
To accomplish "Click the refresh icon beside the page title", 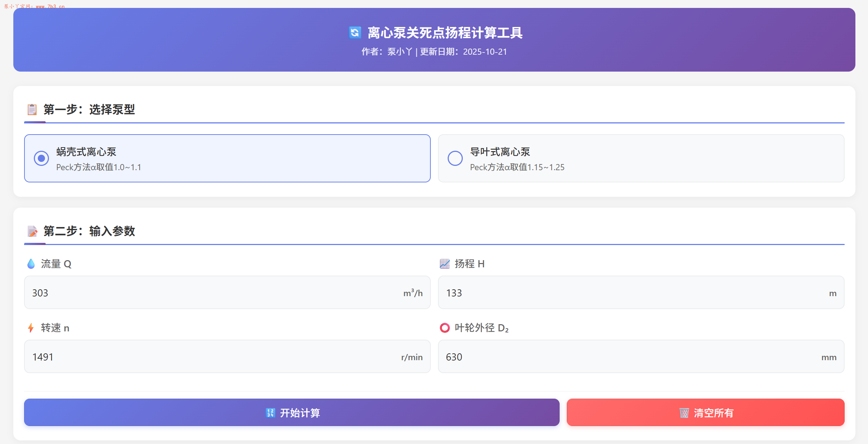I will click(x=354, y=33).
